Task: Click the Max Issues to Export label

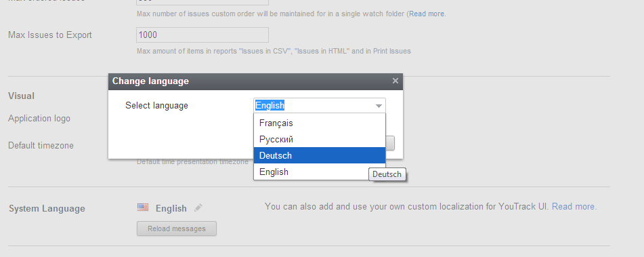Action: (x=50, y=35)
